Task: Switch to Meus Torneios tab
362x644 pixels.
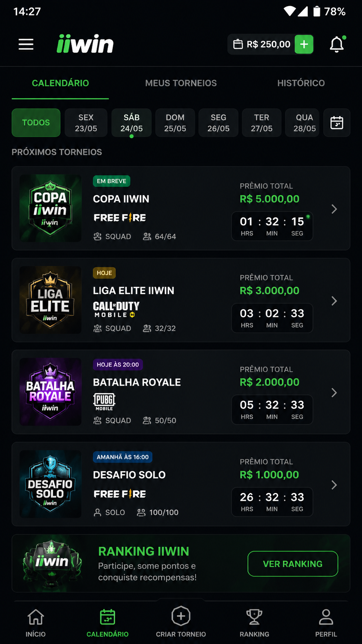Action: [x=181, y=83]
